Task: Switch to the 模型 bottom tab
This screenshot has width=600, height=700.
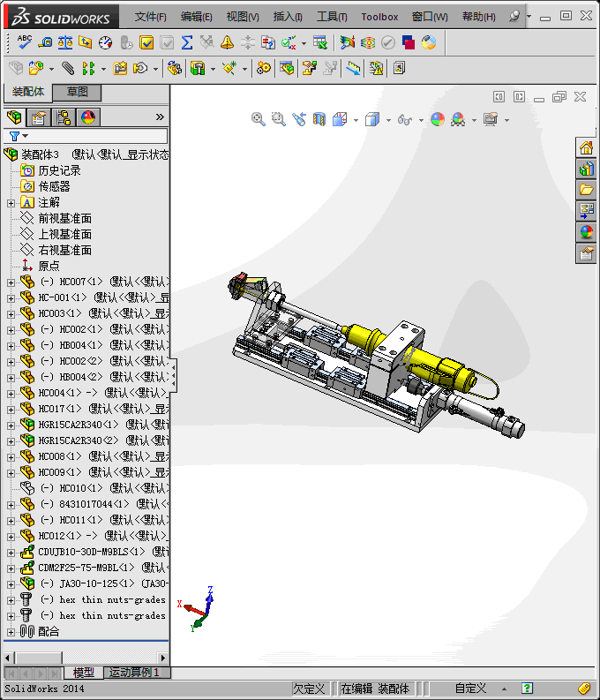Action: point(84,673)
